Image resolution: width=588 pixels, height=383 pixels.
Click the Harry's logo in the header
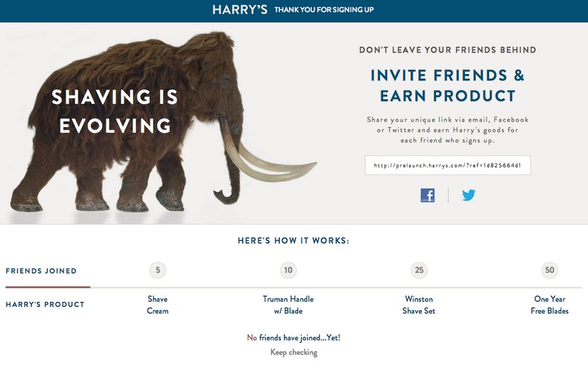pyautogui.click(x=239, y=10)
